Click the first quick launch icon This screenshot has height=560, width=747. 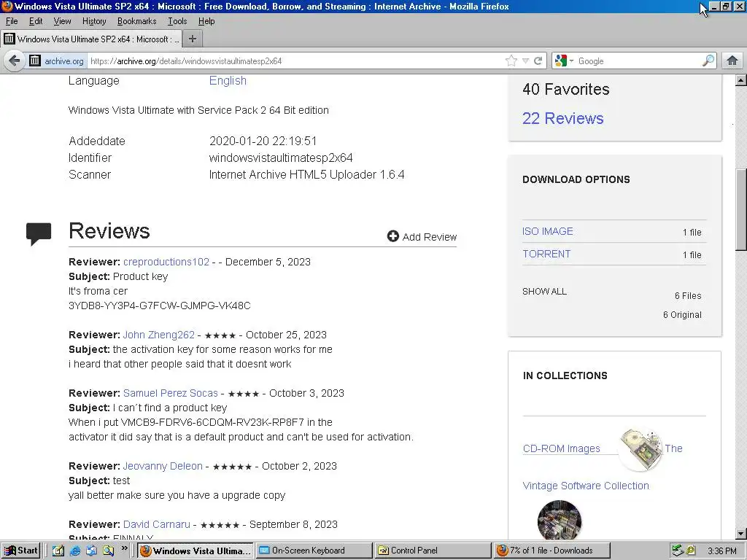tap(58, 551)
